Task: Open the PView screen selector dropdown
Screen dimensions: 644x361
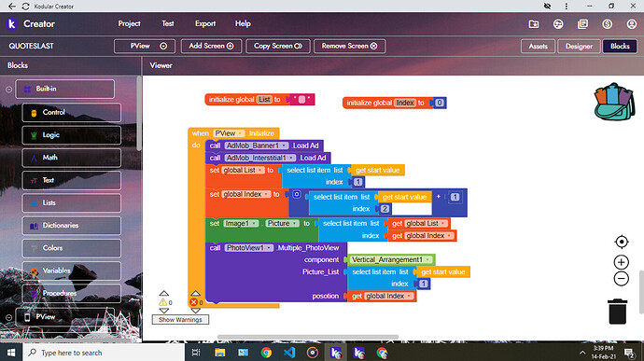Action: click(145, 46)
